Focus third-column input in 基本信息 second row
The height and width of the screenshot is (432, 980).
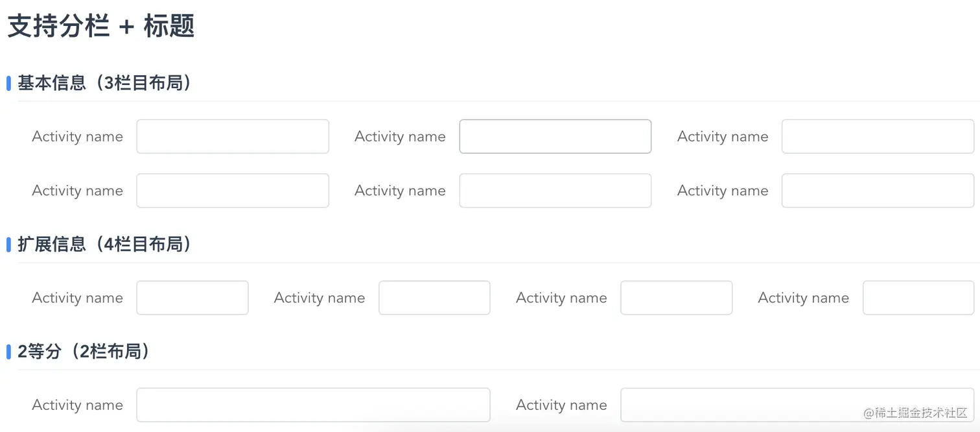pos(878,191)
